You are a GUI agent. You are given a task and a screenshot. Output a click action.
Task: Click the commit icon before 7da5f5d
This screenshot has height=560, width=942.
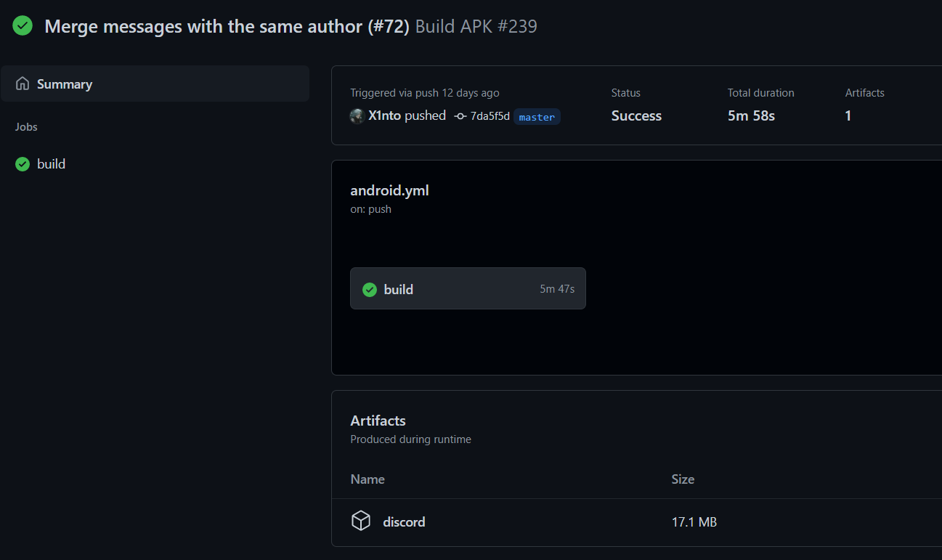tap(460, 116)
